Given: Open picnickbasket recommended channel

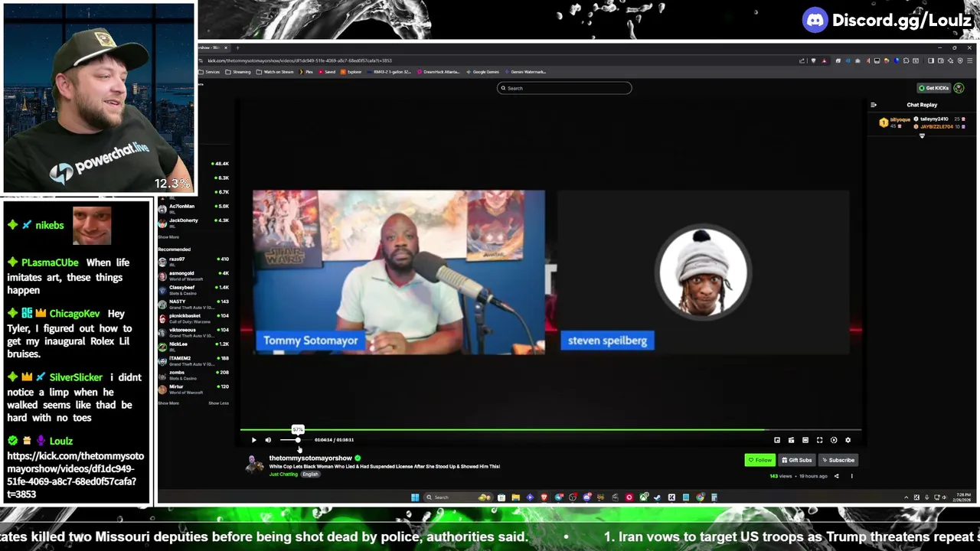Looking at the screenshot, I should pos(194,317).
